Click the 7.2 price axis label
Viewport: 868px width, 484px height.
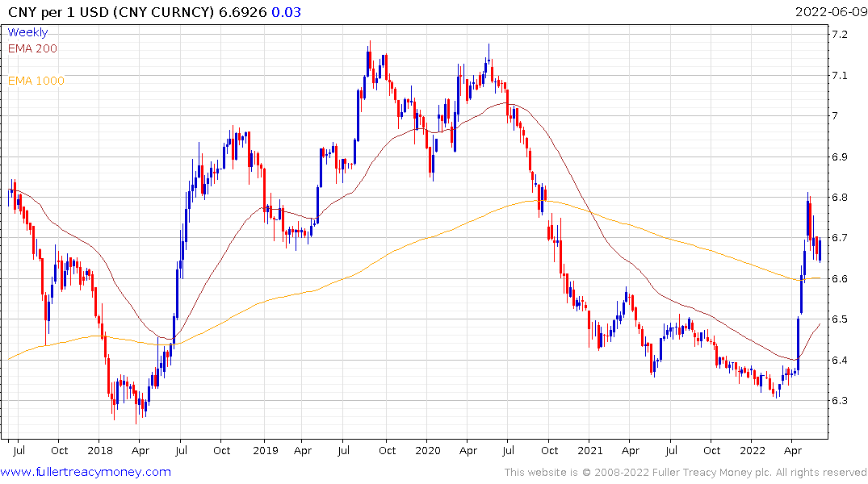(x=839, y=35)
